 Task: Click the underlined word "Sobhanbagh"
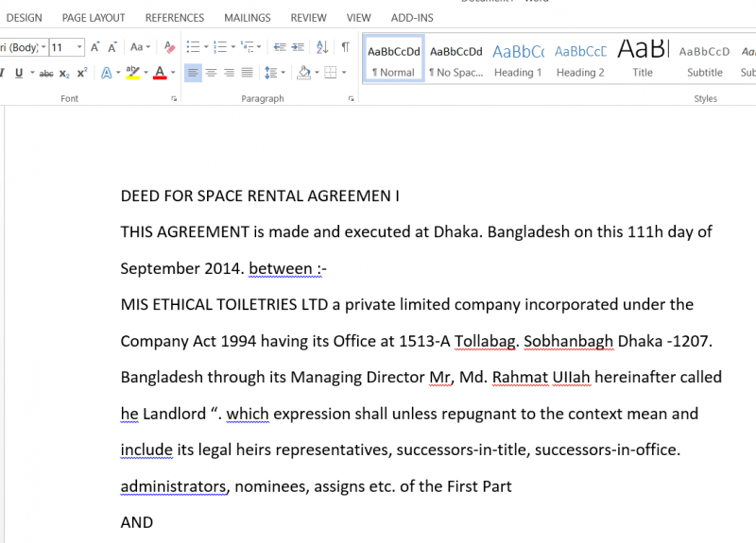pyautogui.click(x=569, y=342)
